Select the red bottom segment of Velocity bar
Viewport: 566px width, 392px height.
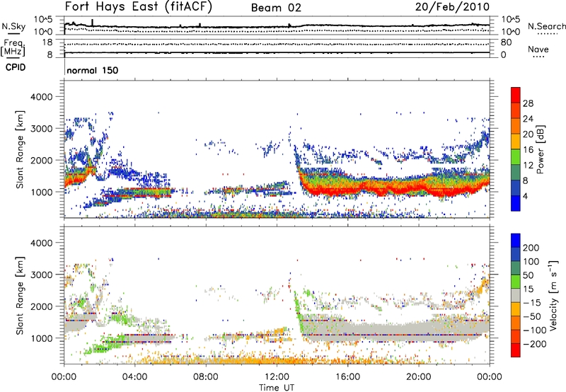click(x=516, y=350)
